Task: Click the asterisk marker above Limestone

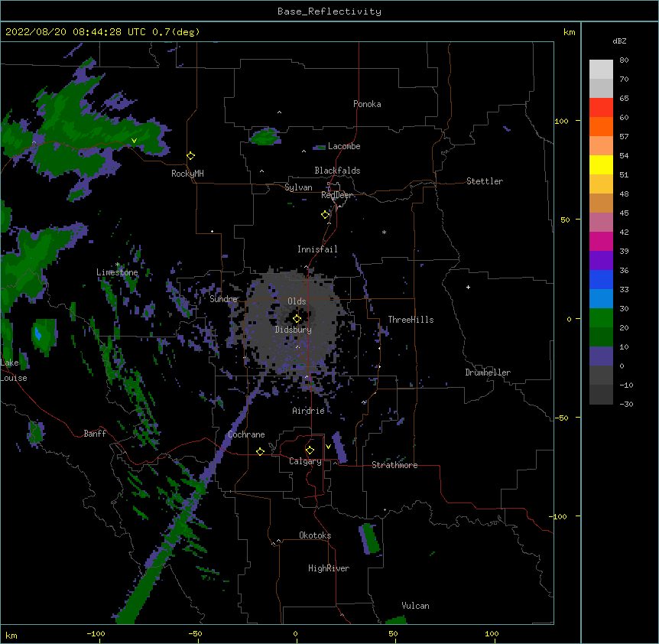Action: [117, 265]
